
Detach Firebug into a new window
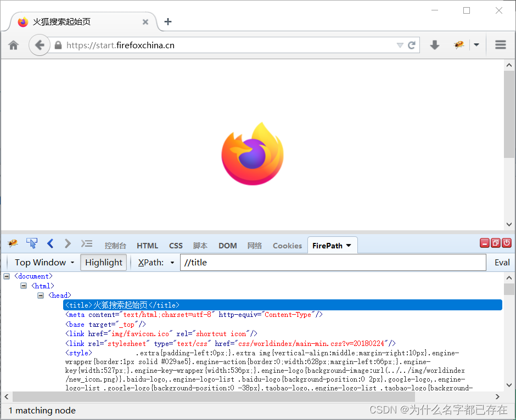pyautogui.click(x=496, y=243)
